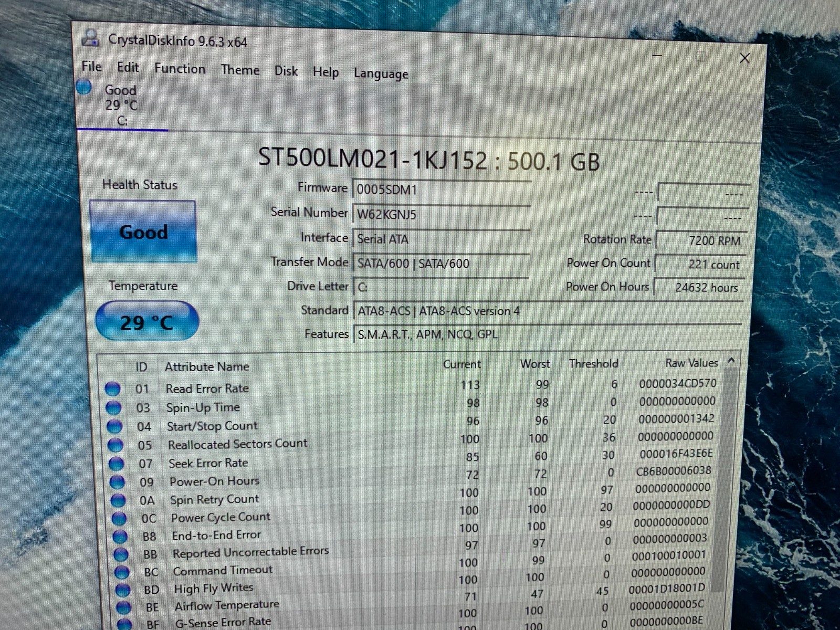This screenshot has width=840, height=630.
Task: Click the Power On Hours value 24632 hours
Action: click(699, 287)
